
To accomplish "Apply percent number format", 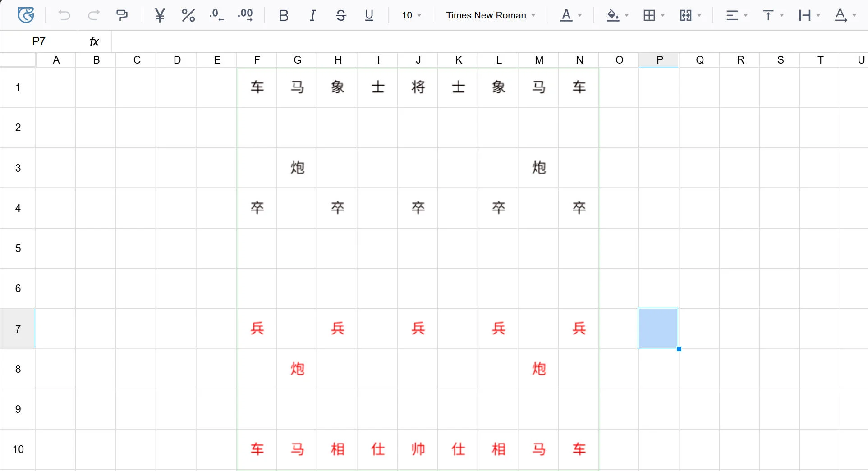I will coord(188,15).
